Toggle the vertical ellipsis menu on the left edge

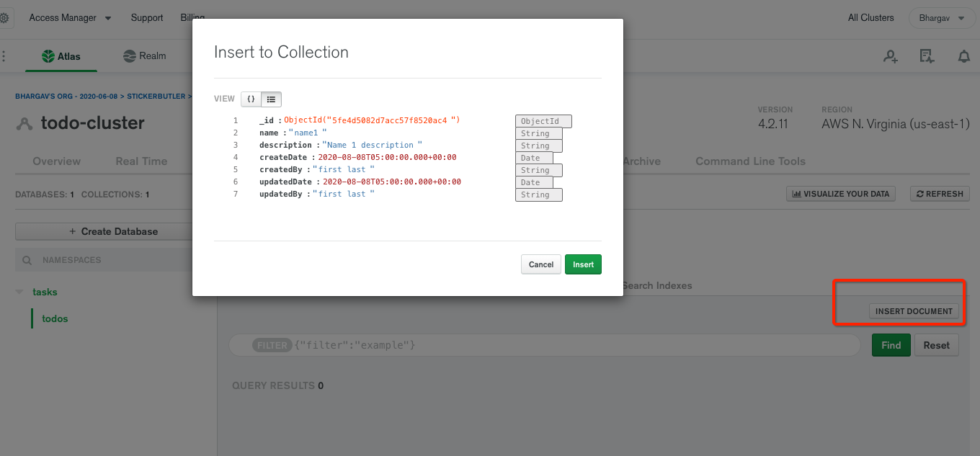[x=4, y=55]
